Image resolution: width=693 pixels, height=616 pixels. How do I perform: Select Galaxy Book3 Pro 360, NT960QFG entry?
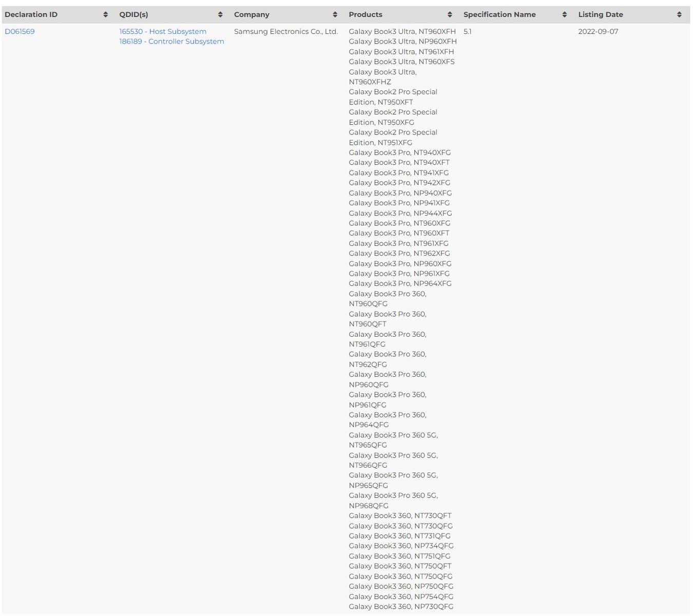388,299
